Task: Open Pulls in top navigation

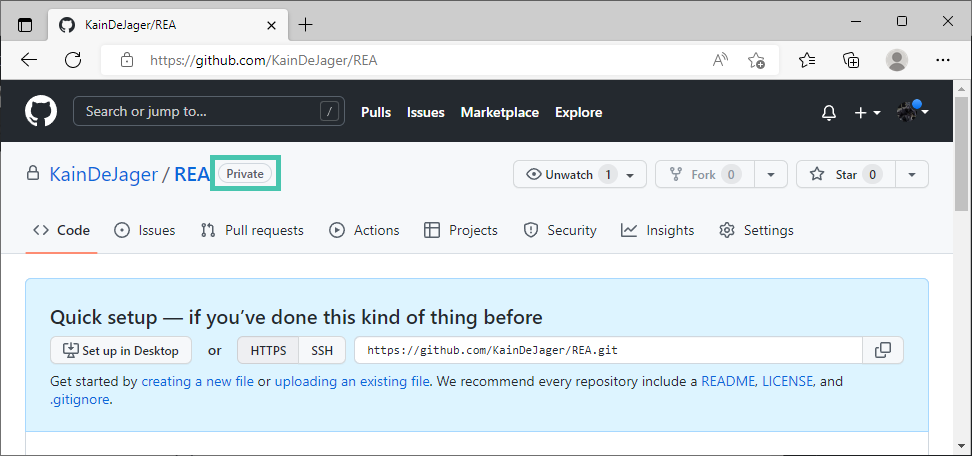Action: (x=376, y=112)
